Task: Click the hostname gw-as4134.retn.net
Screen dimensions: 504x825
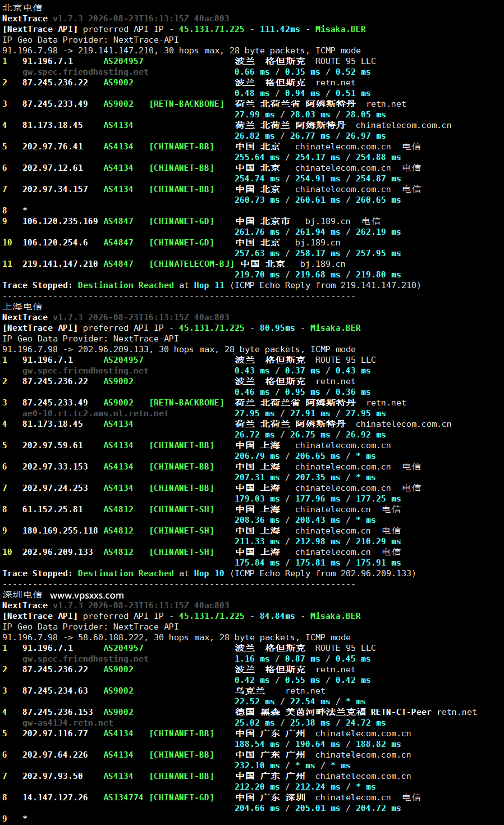Action: (x=67, y=723)
